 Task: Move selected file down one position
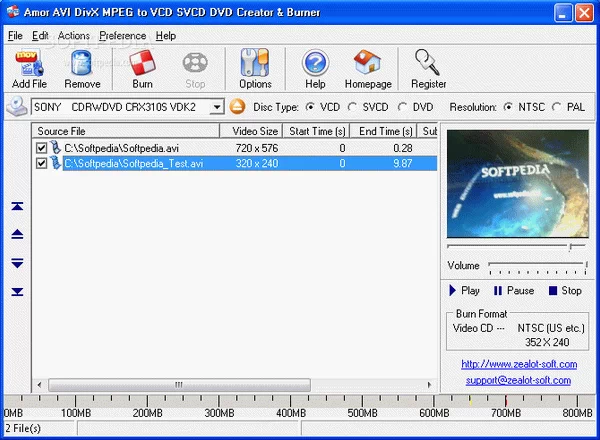[17, 263]
